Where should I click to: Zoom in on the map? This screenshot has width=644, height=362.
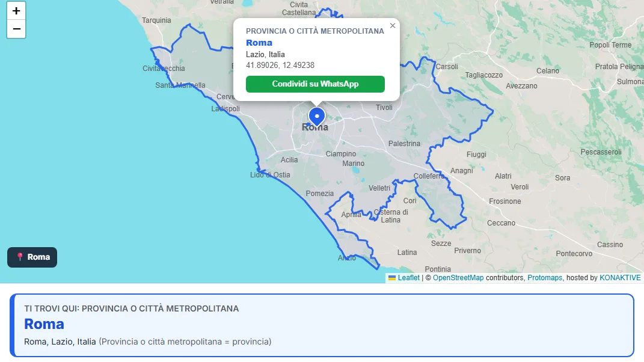click(x=16, y=11)
